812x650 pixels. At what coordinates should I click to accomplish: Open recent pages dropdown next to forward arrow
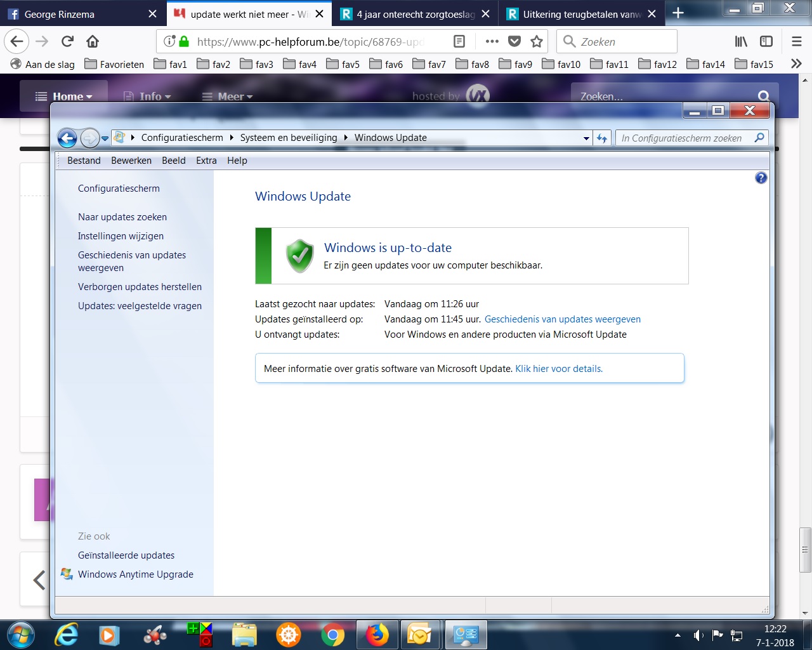[105, 138]
